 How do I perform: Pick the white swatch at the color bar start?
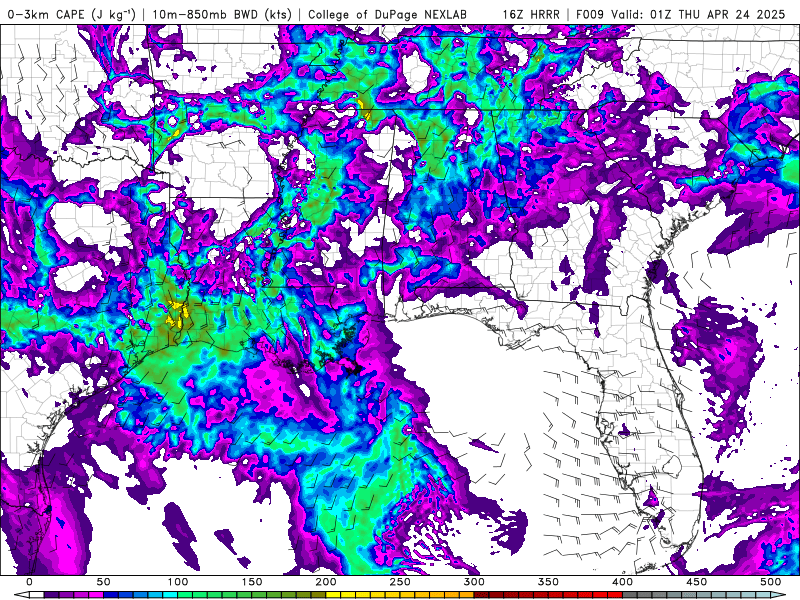tap(37, 595)
